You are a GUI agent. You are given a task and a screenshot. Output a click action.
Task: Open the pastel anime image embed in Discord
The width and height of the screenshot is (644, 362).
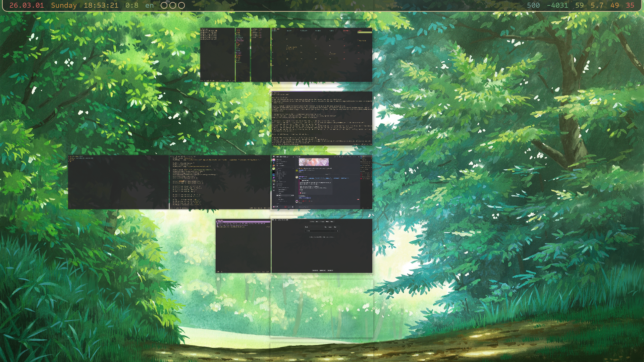314,162
